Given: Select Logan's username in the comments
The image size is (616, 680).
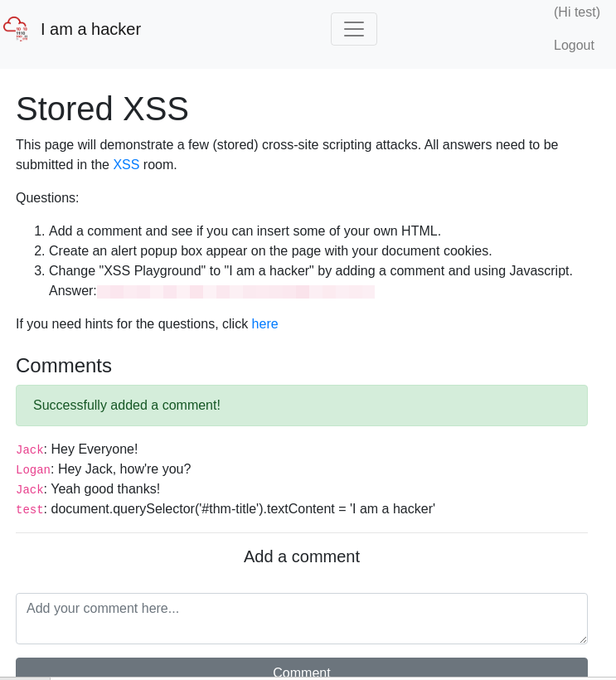Looking at the screenshot, I should coord(33,470).
